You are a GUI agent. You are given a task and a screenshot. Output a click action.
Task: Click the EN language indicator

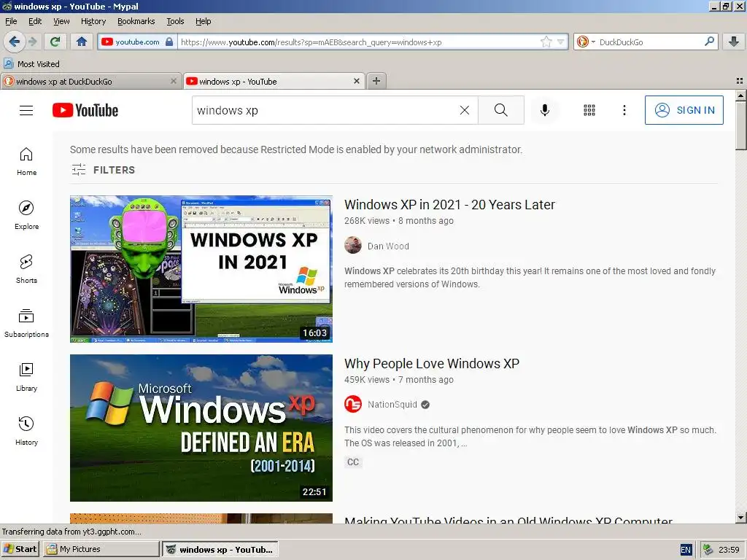click(x=686, y=550)
